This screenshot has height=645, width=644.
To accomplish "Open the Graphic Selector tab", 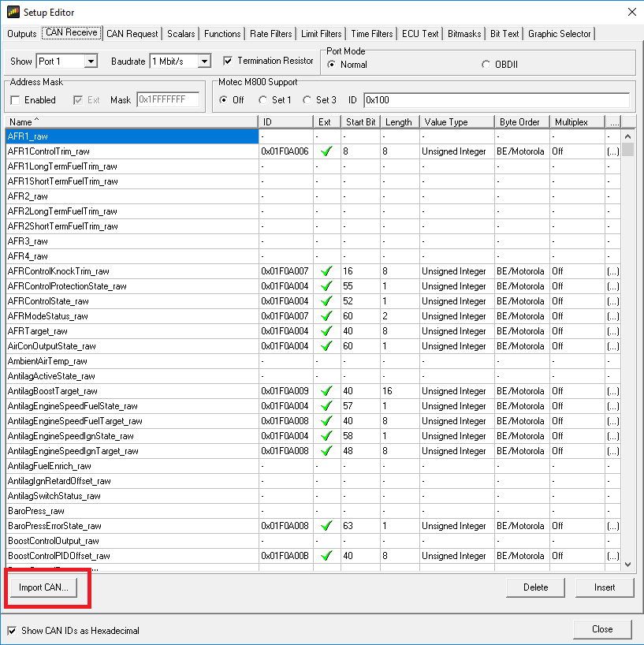I will click(x=560, y=34).
